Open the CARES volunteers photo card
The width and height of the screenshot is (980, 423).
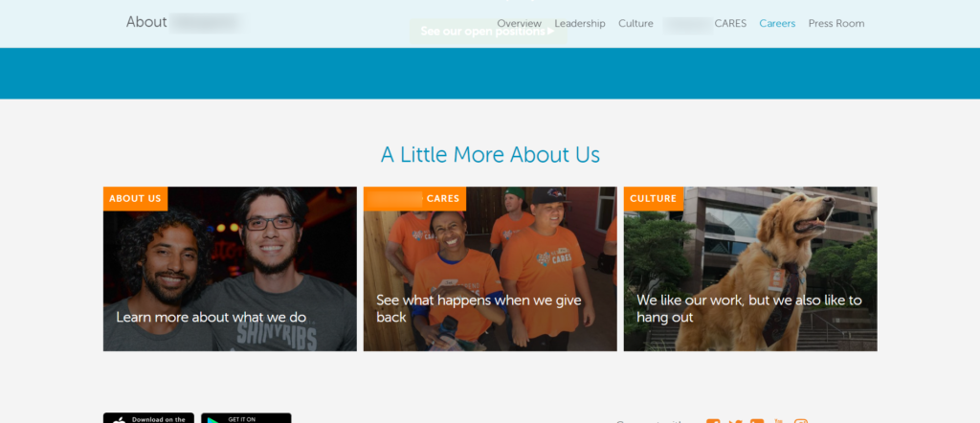click(490, 269)
